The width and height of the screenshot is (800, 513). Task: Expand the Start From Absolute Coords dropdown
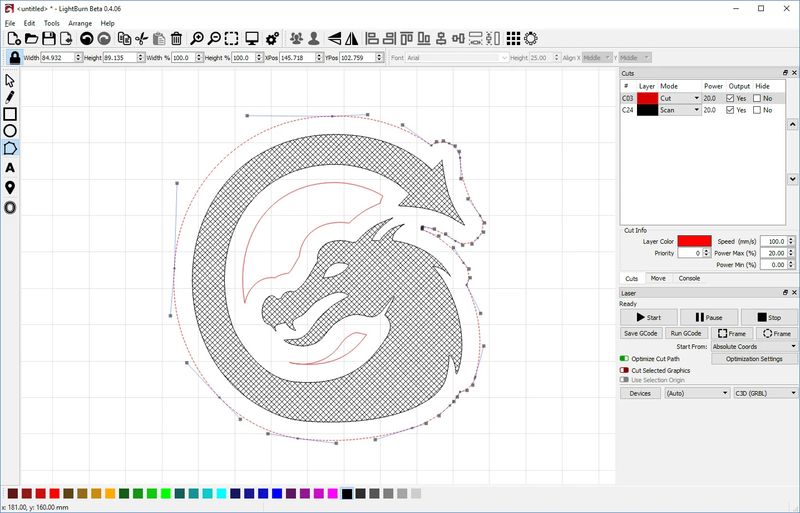[754, 346]
